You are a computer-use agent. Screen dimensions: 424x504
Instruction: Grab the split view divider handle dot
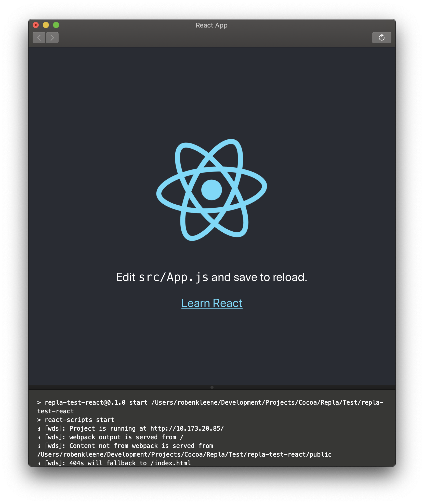coord(212,387)
